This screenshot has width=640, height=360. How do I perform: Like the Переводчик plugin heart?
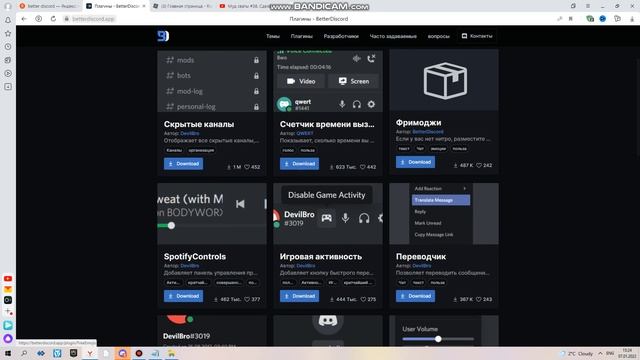coord(479,299)
